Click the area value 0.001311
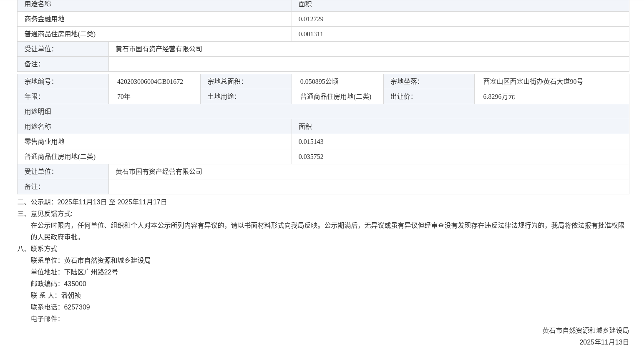The width and height of the screenshot is (644, 347). tap(311, 34)
